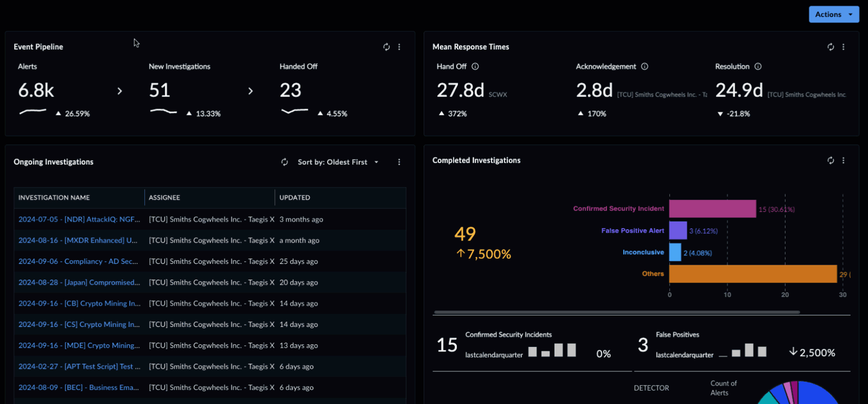Show info for Hand Off metric
The width and height of the screenshot is (868, 404).
[x=475, y=66]
